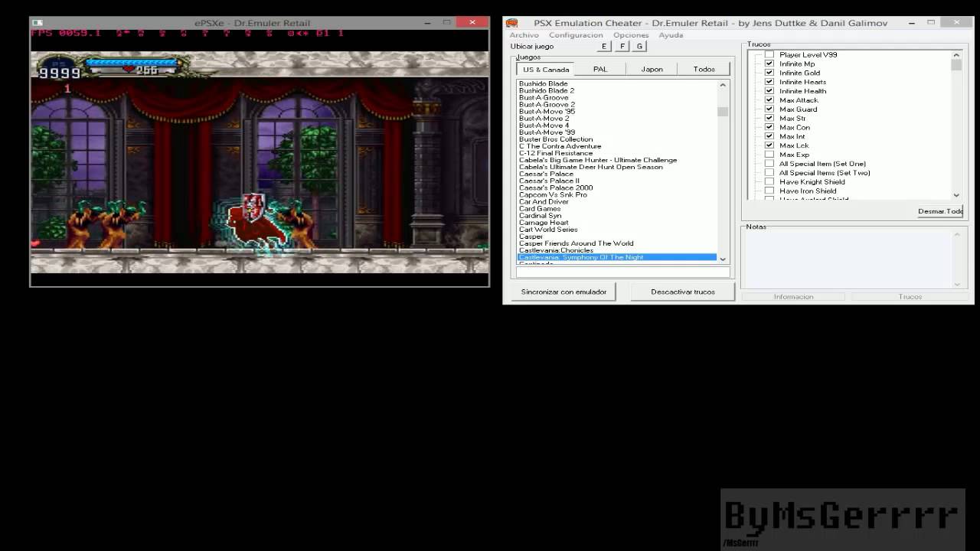
Task: Open the Archivo menu
Action: point(524,35)
